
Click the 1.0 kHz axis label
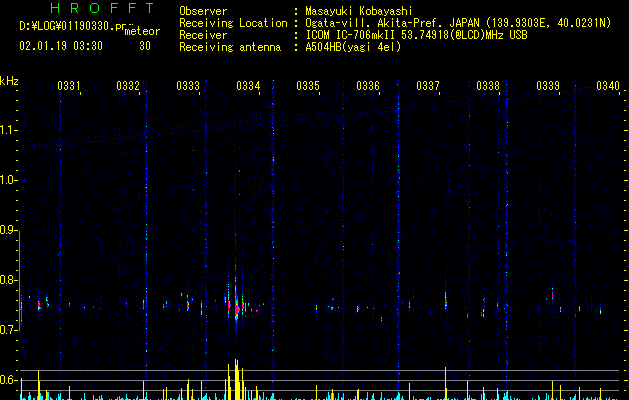click(8, 180)
